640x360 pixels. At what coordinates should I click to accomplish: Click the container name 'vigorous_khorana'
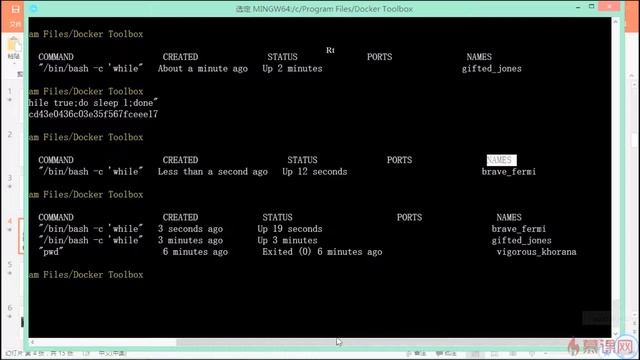(537, 252)
